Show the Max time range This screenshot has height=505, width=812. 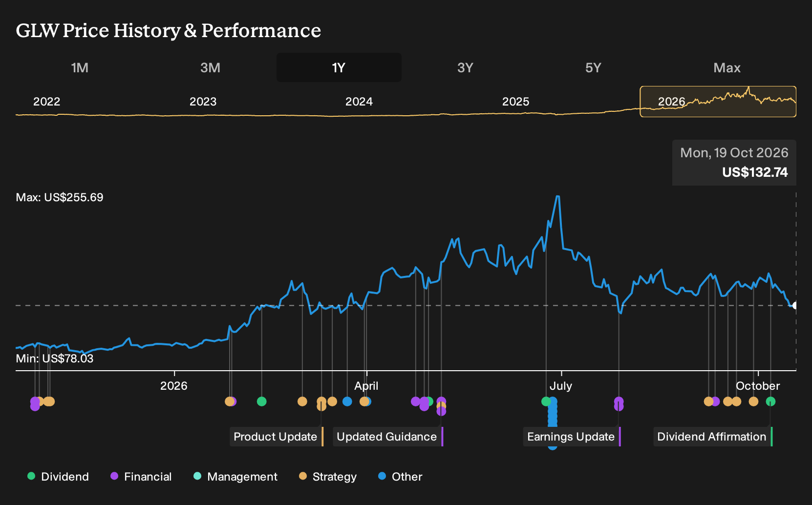coord(727,67)
